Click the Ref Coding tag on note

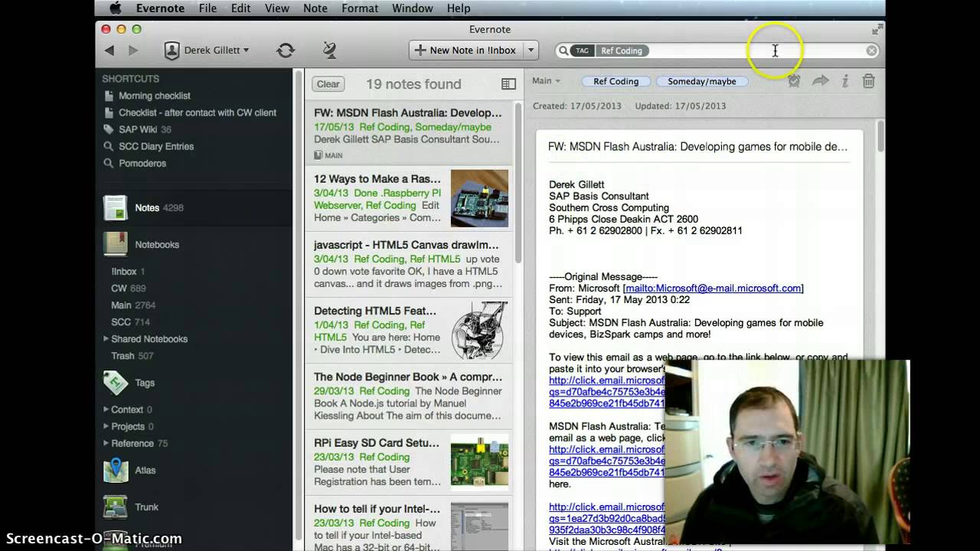point(616,81)
